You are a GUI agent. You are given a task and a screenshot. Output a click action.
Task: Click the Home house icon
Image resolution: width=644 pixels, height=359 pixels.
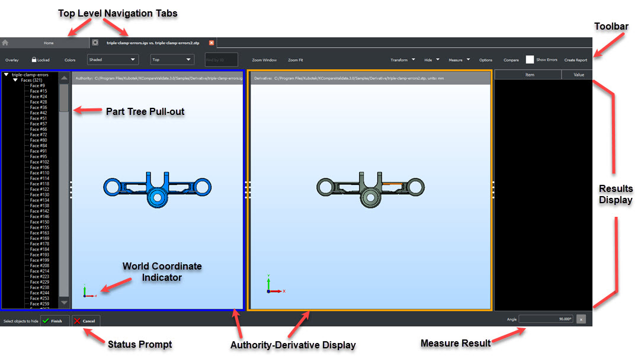click(5, 43)
